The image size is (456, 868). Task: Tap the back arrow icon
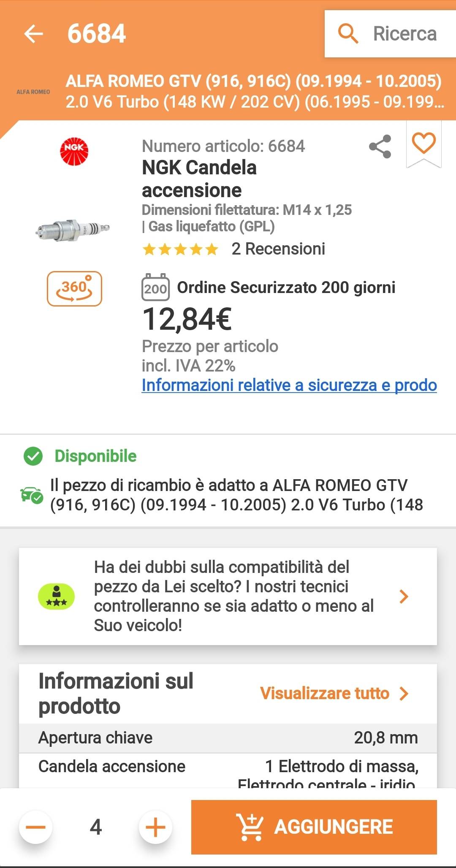34,34
